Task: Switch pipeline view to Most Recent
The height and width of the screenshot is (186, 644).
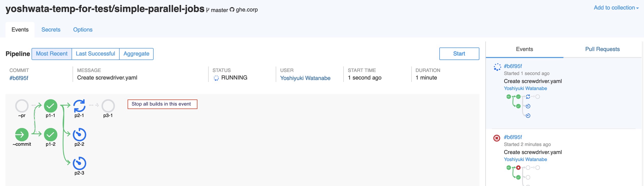Action: pyautogui.click(x=52, y=54)
